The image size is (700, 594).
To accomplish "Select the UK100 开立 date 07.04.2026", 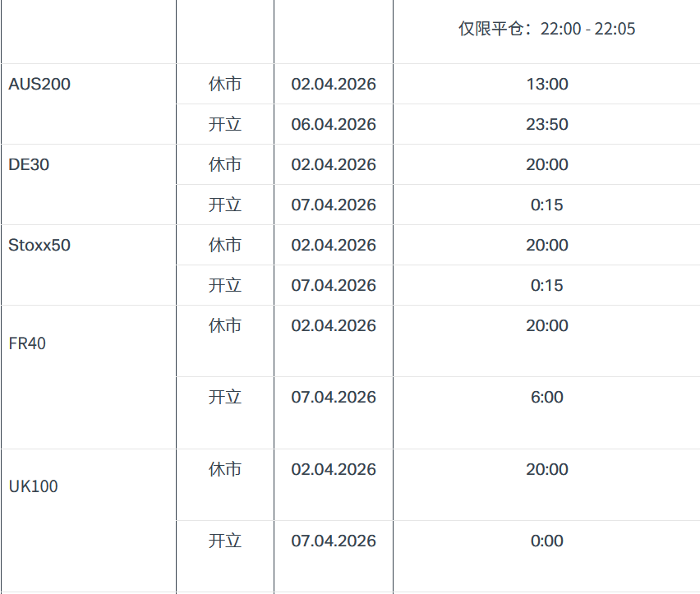I will (x=334, y=541).
